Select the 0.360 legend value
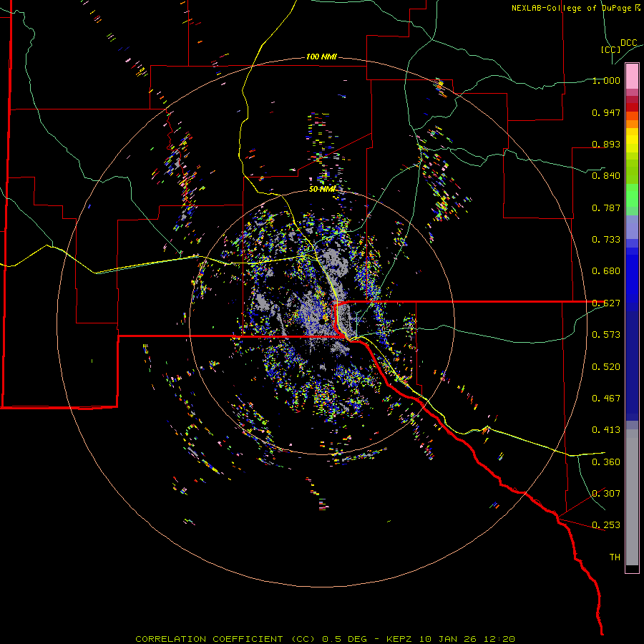This screenshot has height=644, width=644. tap(606, 462)
